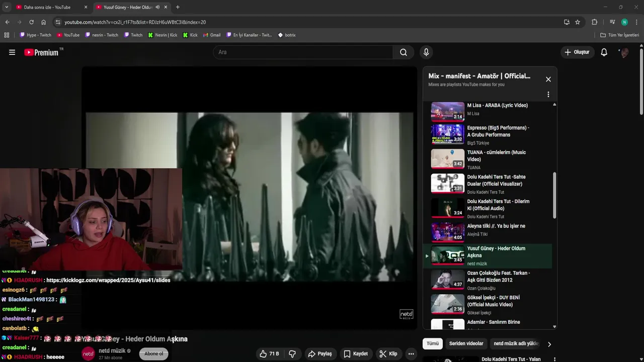The image size is (644, 362).
Task: Go back in browser history
Action: [7, 22]
